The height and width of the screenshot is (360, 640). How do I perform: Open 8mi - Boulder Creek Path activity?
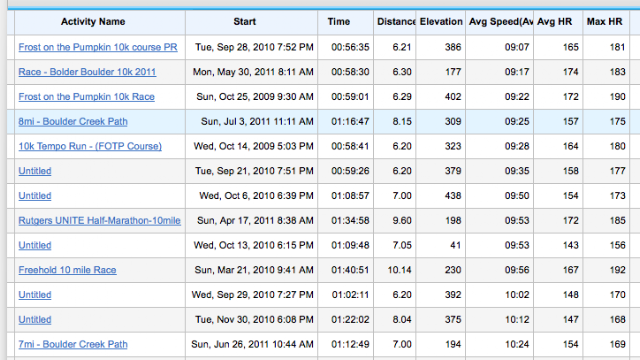click(73, 122)
